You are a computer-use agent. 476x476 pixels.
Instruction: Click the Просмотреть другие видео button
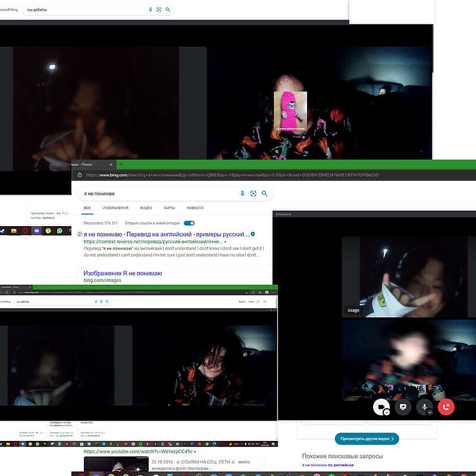[367, 439]
